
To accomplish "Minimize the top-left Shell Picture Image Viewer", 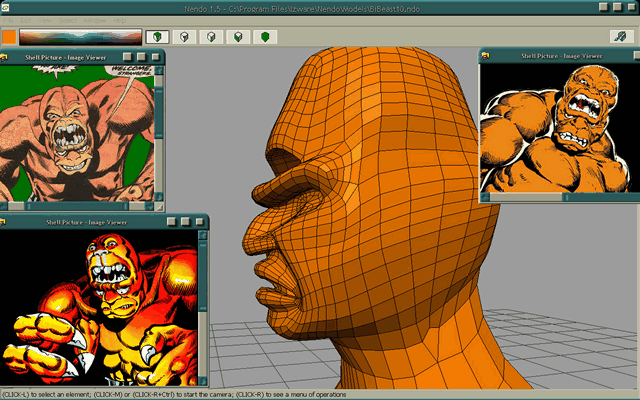I will [x=128, y=57].
